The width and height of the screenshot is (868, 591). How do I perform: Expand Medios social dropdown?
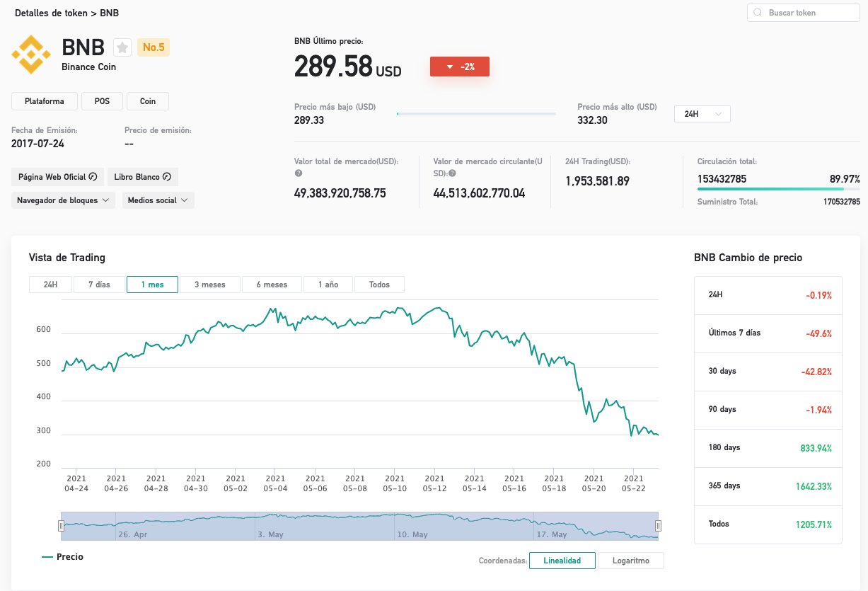(x=158, y=200)
